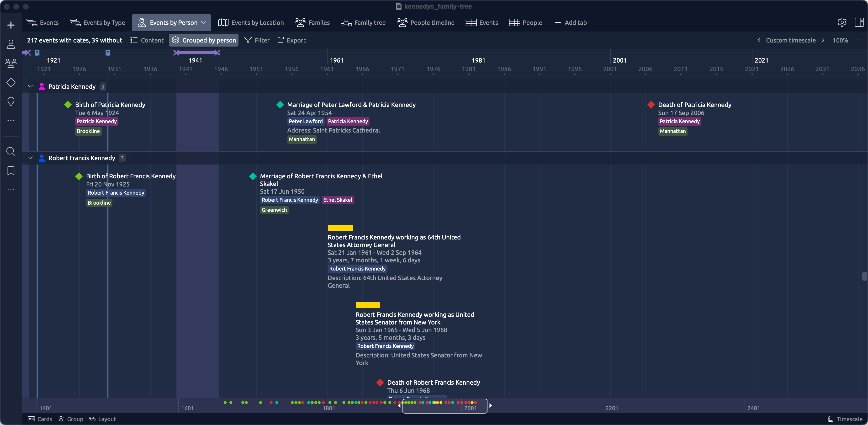The height and width of the screenshot is (425, 868).
Task: Switch to the Events by Location tab
Action: coord(251,23)
